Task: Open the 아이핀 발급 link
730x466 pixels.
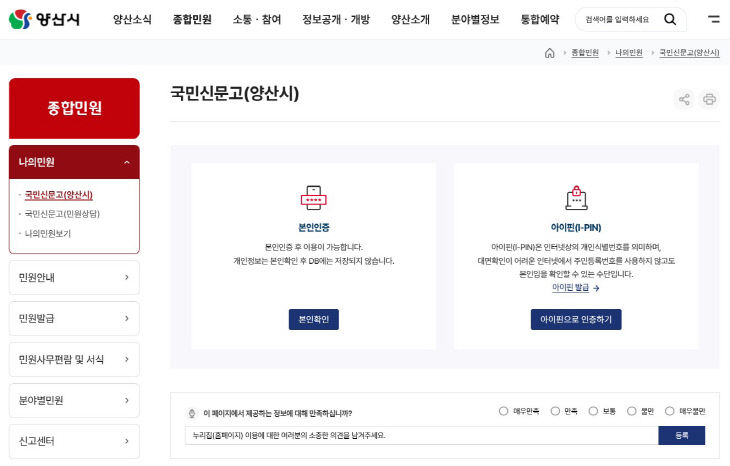Action: click(575, 288)
